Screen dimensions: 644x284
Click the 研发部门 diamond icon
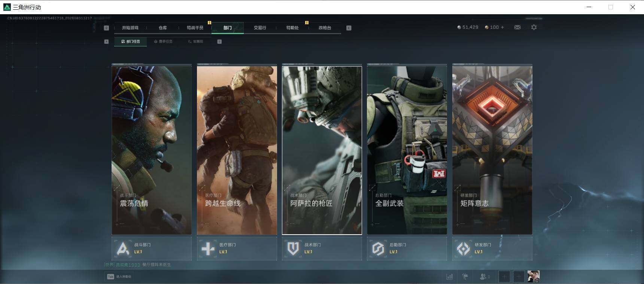coord(463,248)
